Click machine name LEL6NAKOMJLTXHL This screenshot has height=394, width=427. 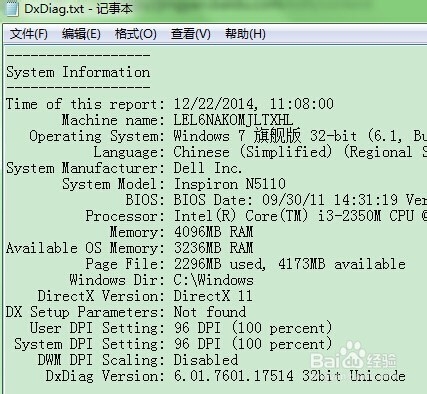[x=233, y=120]
